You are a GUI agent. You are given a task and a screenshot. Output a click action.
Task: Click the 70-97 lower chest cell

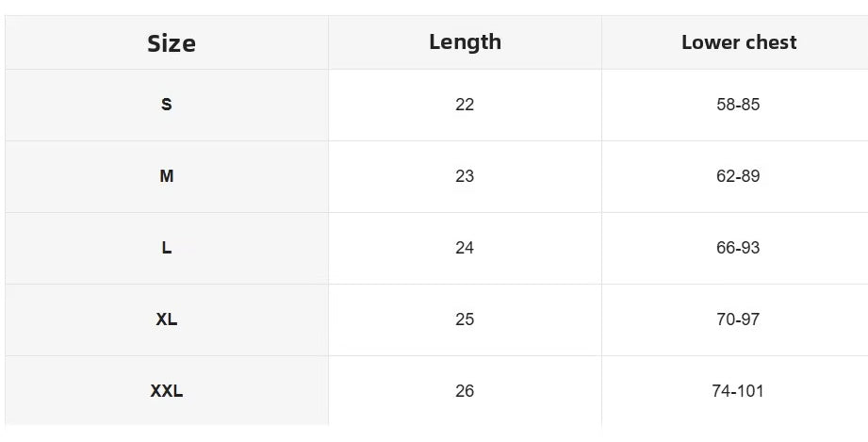pos(738,319)
